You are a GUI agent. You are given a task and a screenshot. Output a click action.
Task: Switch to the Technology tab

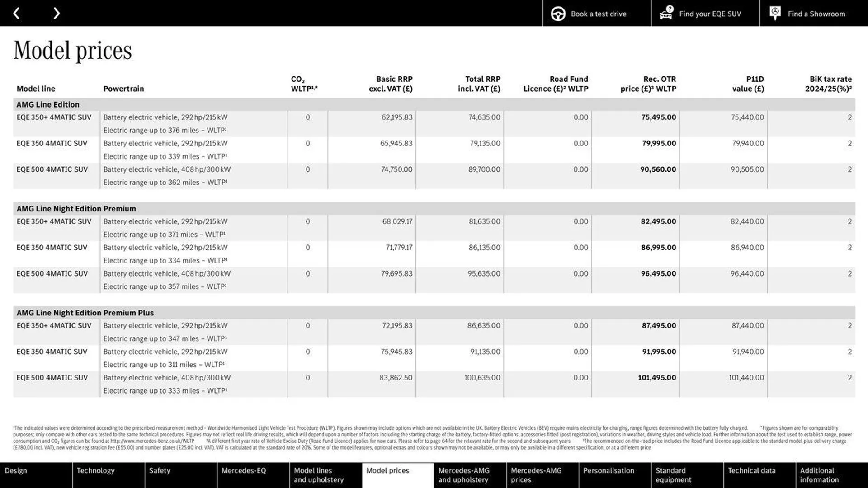(x=108, y=475)
